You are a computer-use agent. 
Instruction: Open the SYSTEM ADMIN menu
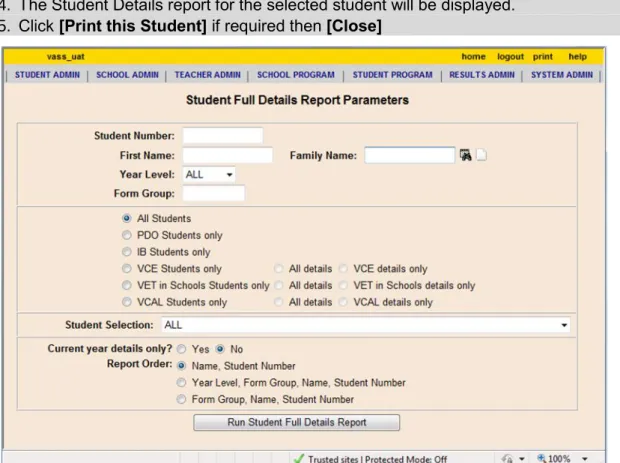(x=562, y=75)
